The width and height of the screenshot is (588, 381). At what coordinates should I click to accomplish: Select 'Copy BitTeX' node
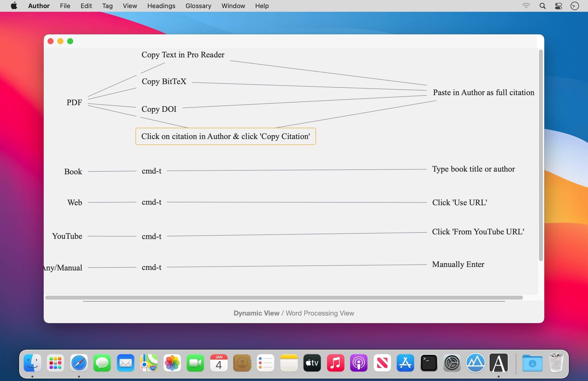point(164,81)
